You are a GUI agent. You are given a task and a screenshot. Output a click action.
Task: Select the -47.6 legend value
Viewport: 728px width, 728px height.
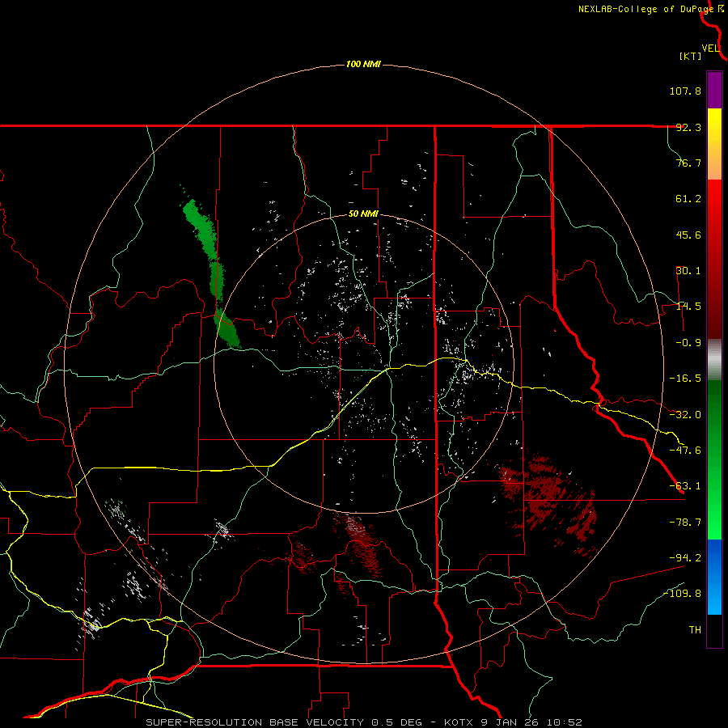pos(685,451)
